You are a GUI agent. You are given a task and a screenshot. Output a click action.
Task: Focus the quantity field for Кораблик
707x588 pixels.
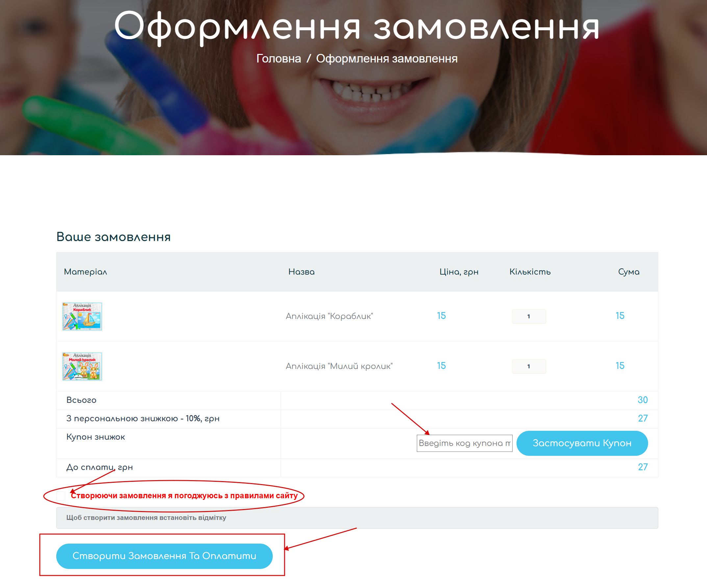tap(529, 316)
